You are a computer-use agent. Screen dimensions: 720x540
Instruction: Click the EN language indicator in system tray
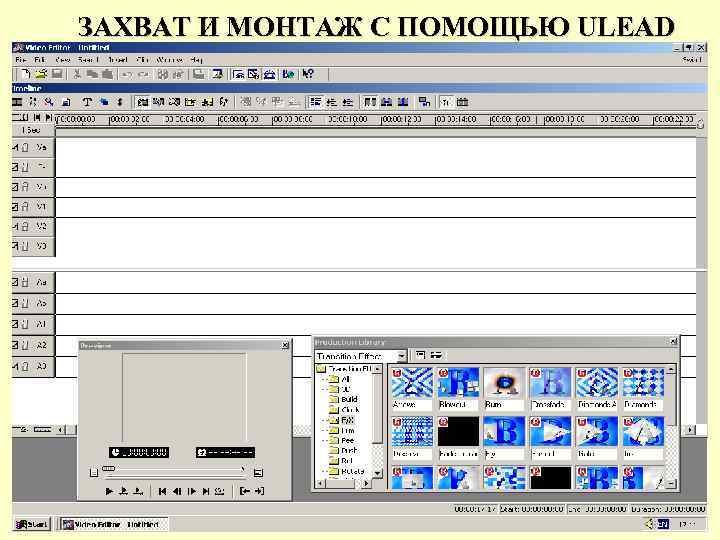(663, 524)
